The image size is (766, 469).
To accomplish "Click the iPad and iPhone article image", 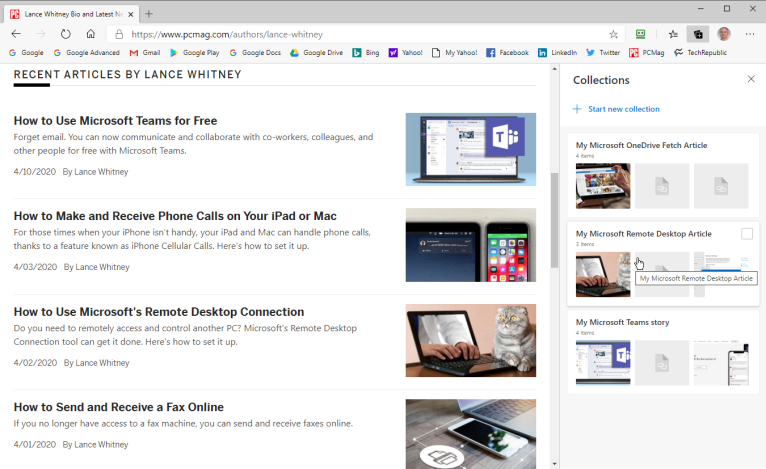I will pyautogui.click(x=470, y=245).
